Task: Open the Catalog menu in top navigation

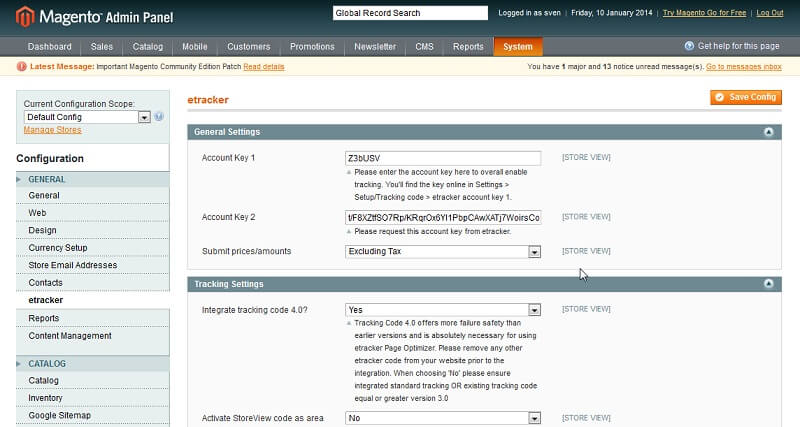Action: click(147, 46)
